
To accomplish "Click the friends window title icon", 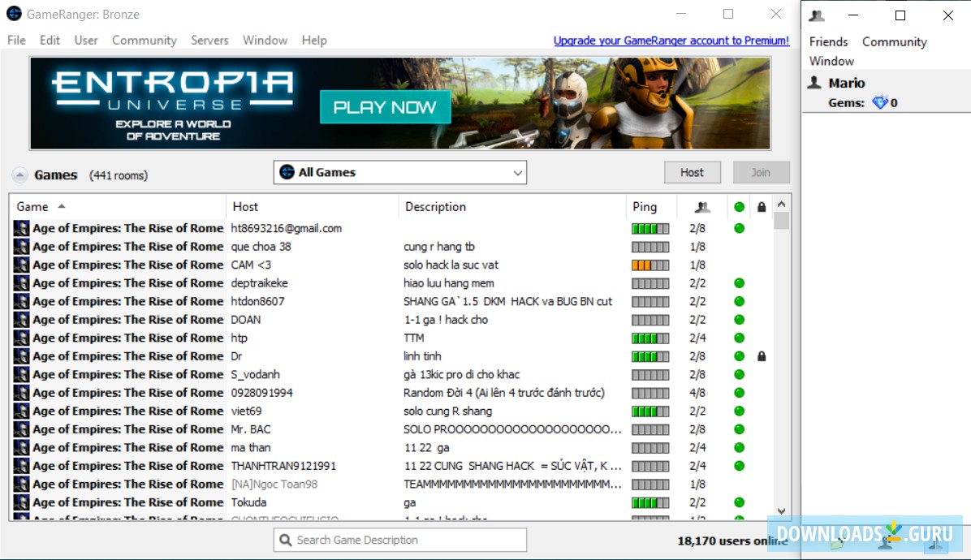I will point(817,15).
